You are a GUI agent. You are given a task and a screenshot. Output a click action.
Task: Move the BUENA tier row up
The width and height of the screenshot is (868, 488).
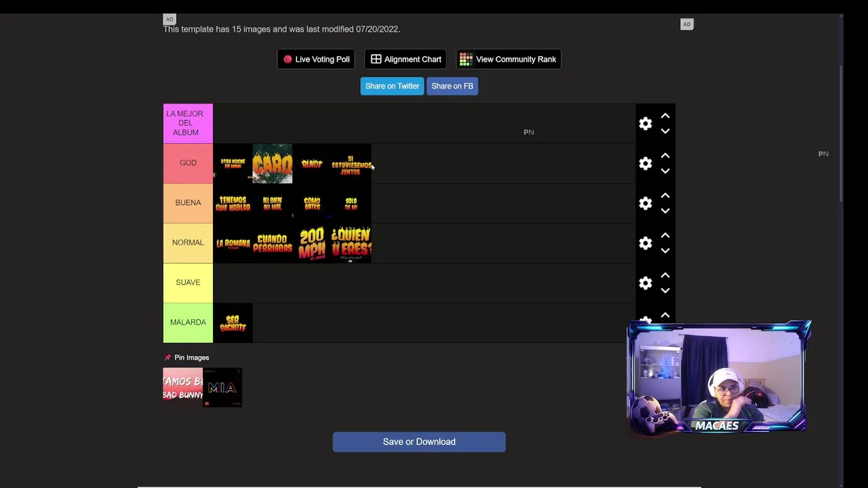tap(665, 196)
